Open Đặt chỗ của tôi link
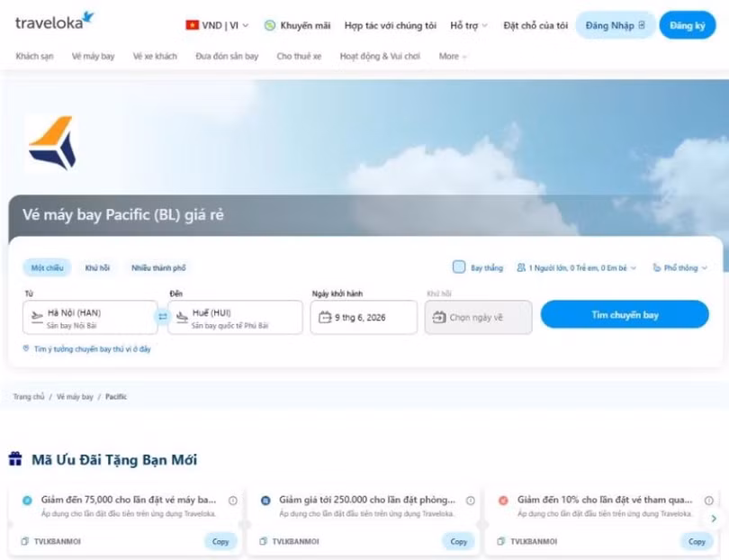Screen dimensions: 729x560 (x=535, y=25)
